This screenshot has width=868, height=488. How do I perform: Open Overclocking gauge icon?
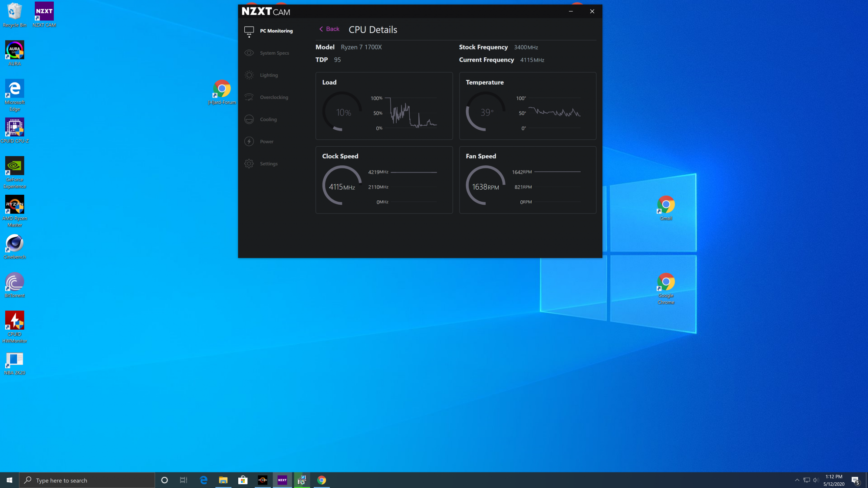point(249,97)
